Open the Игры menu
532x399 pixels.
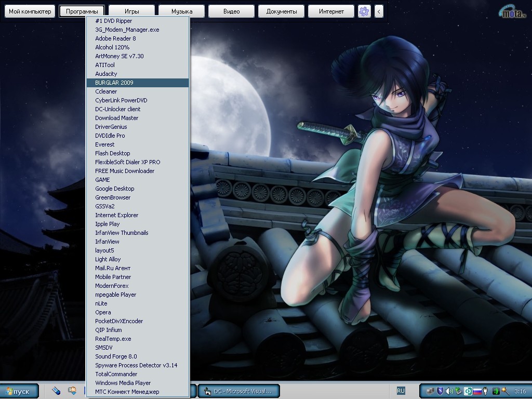[x=131, y=11]
